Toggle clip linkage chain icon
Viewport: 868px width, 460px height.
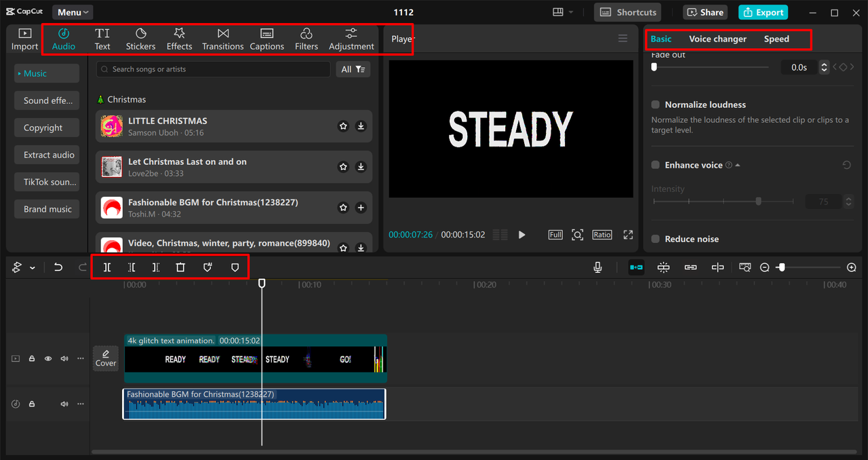(x=690, y=267)
